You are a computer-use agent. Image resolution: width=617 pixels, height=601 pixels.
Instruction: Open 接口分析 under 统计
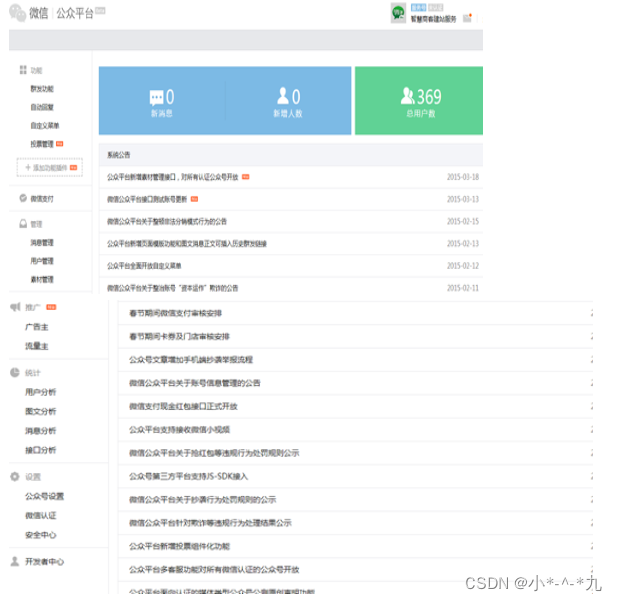click(41, 450)
